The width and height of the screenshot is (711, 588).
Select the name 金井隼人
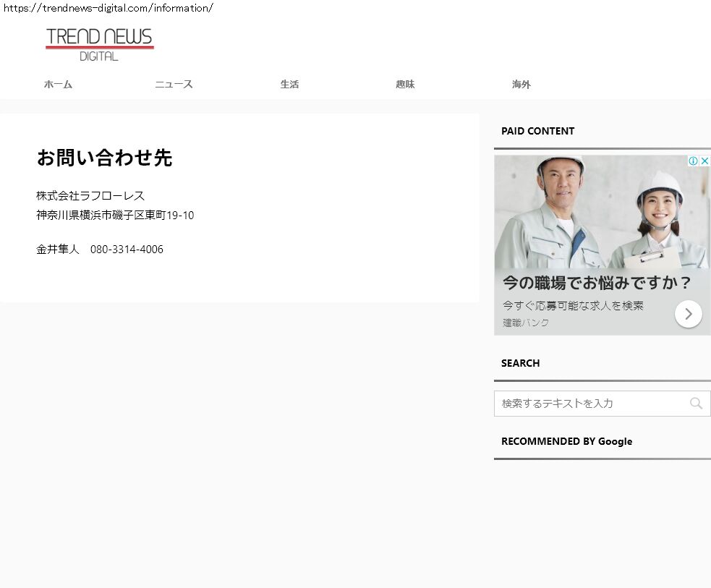point(58,250)
